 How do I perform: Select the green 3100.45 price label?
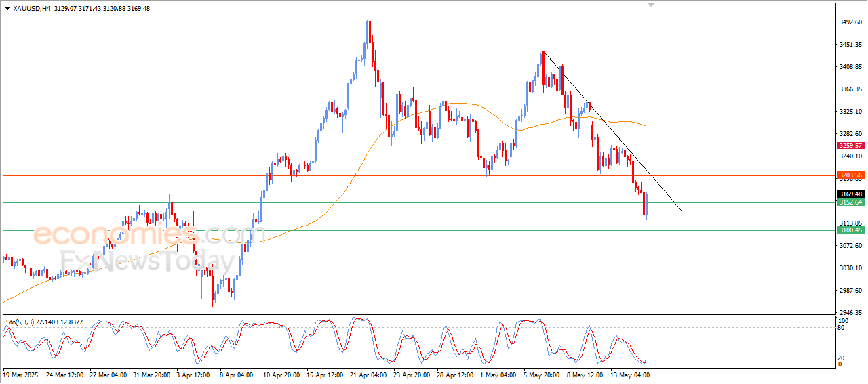(850, 230)
